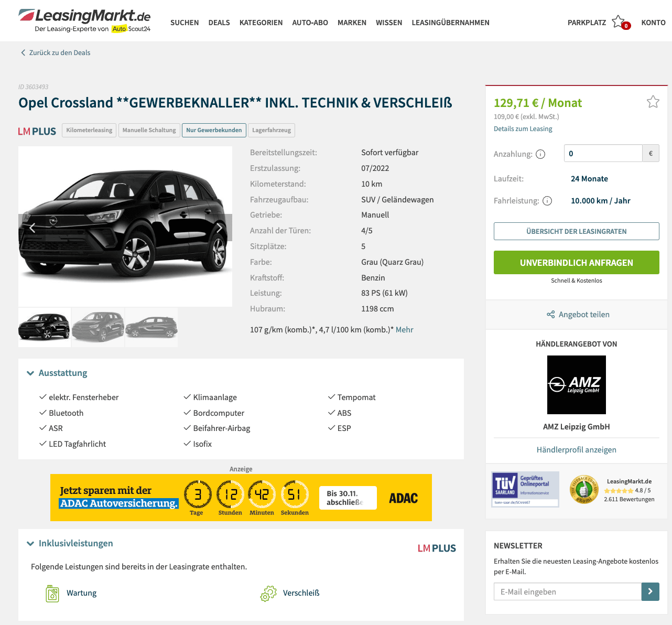Show previous car photo with left arrow
Viewport: 672px width, 625px height.
click(x=32, y=228)
